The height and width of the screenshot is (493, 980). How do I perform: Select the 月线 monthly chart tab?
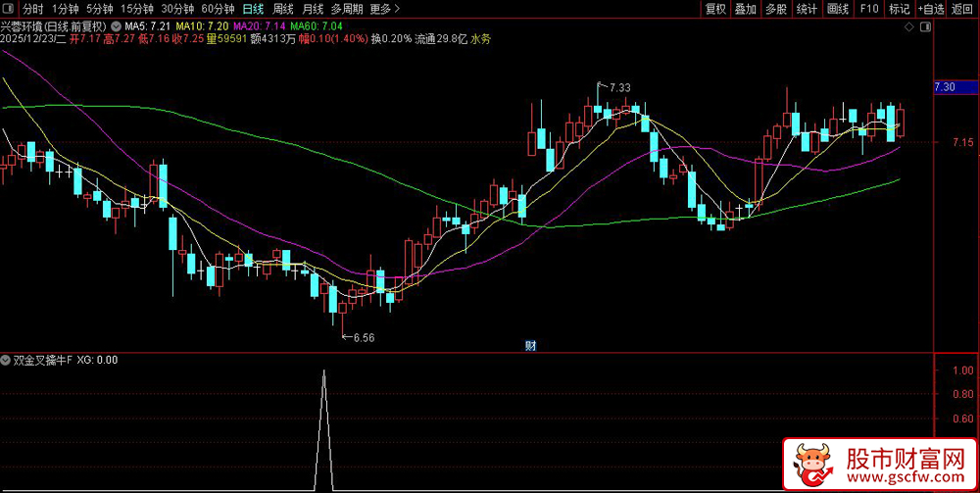(x=313, y=9)
